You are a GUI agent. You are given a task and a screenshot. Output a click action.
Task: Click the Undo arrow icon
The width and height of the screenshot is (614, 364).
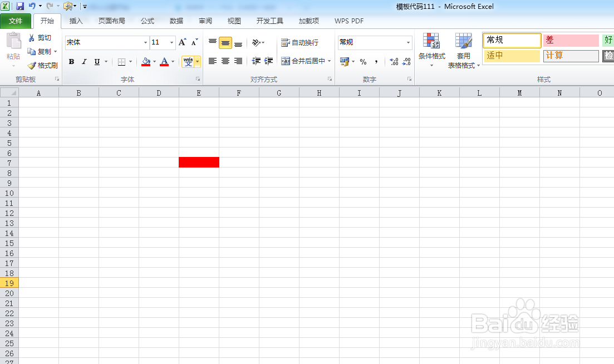[x=32, y=6]
